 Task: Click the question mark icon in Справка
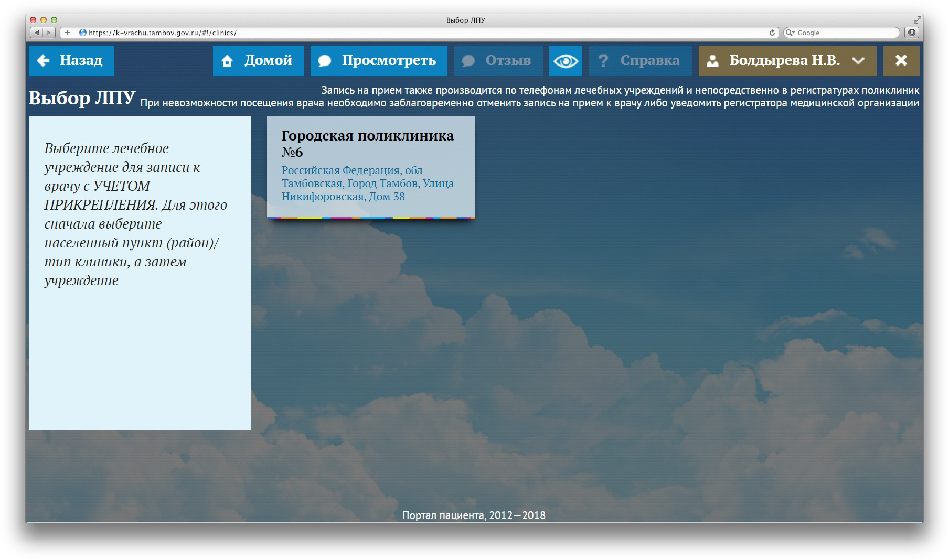pos(603,61)
